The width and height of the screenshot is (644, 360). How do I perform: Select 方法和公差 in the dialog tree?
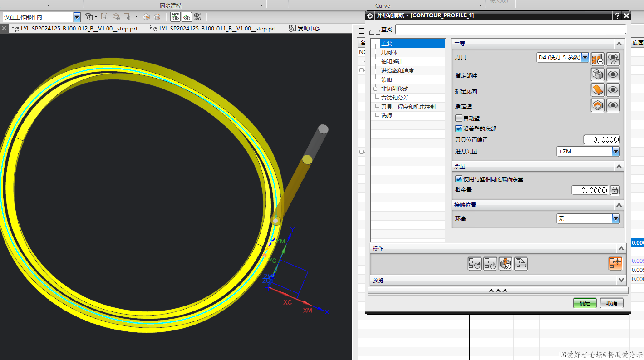coord(395,98)
